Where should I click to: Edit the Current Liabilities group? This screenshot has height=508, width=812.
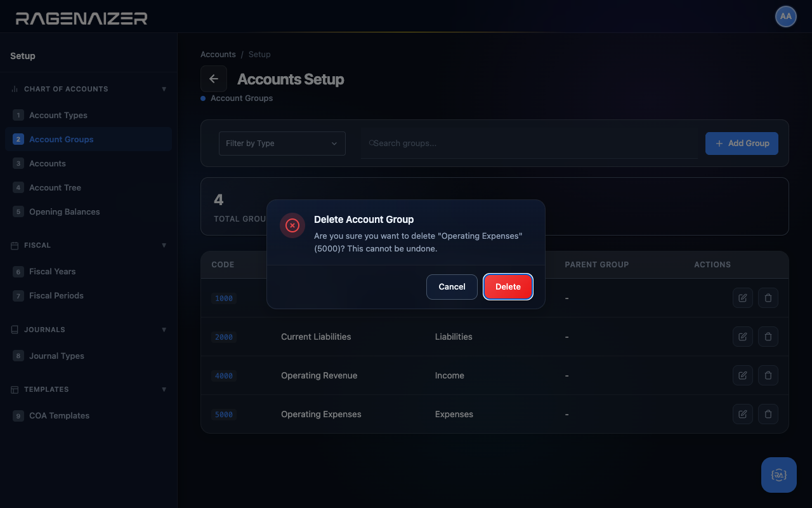click(x=742, y=337)
